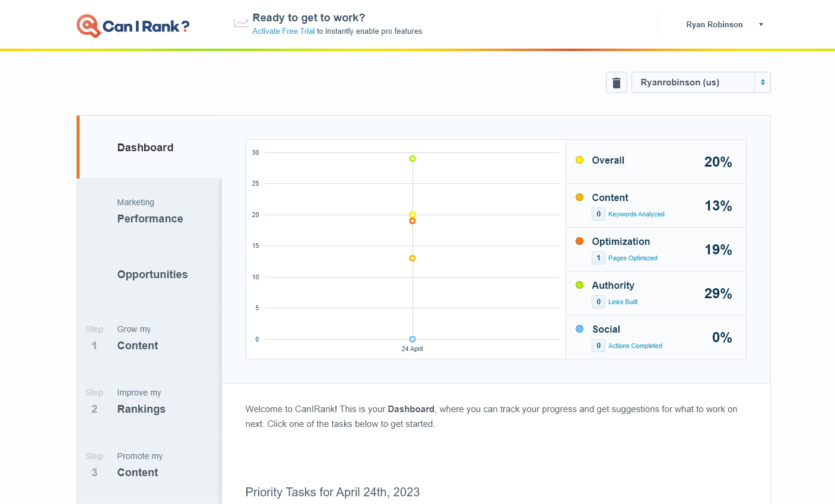Click the green Authority color dot

579,285
